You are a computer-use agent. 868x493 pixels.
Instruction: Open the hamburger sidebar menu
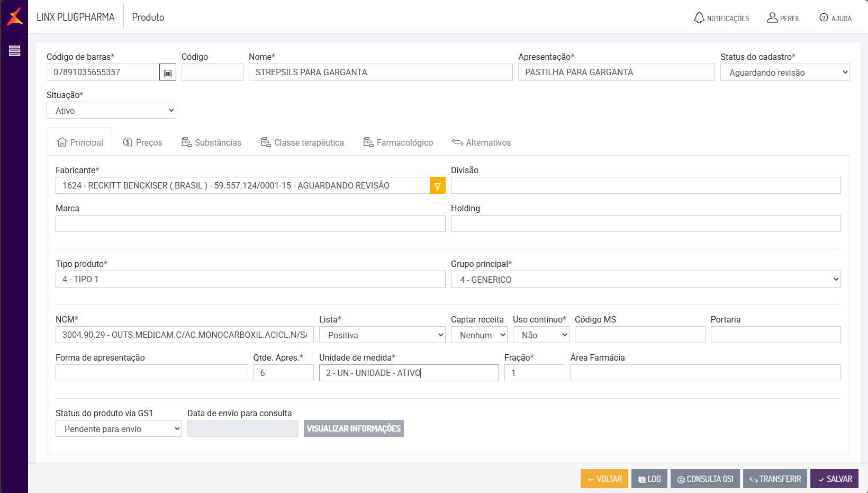14,51
